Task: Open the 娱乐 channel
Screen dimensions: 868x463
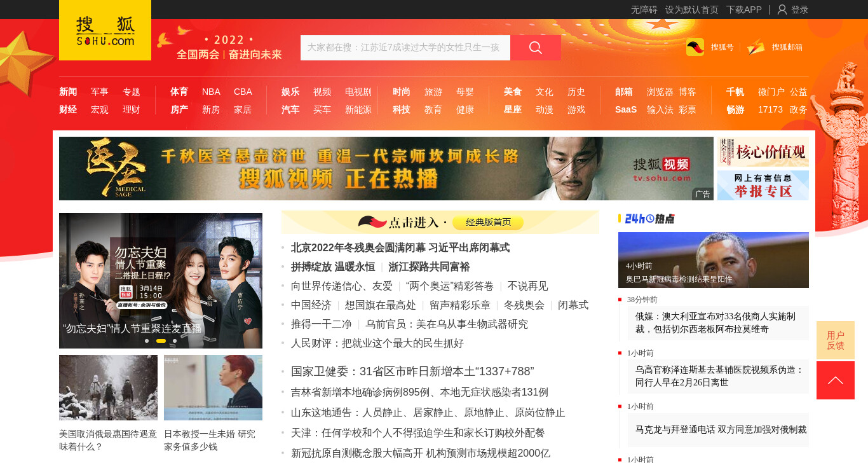Action: [290, 92]
